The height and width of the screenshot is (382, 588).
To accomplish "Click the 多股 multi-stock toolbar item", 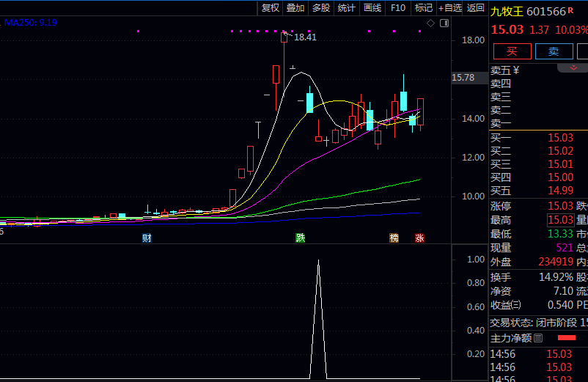I will pyautogui.click(x=321, y=8).
